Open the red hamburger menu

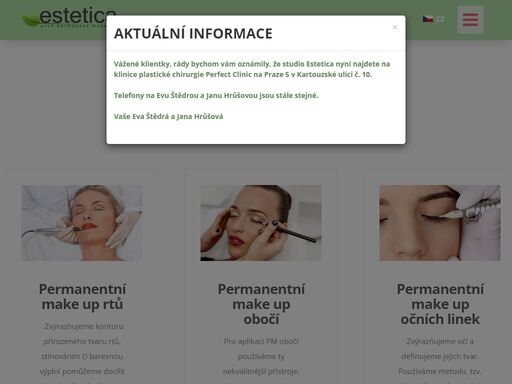tap(470, 19)
